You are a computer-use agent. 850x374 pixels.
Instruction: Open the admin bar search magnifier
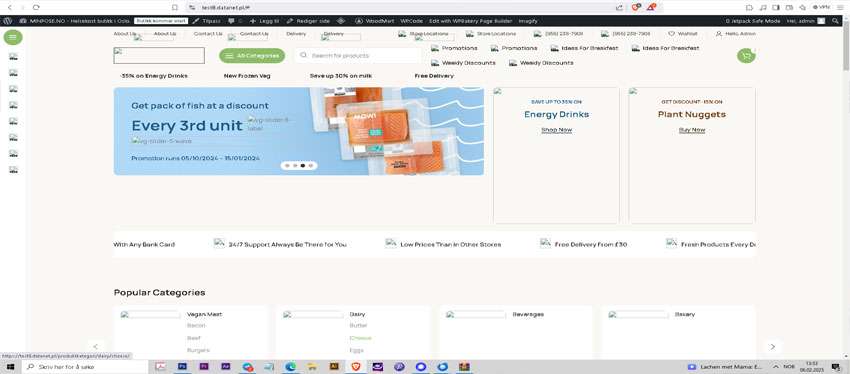[835, 21]
